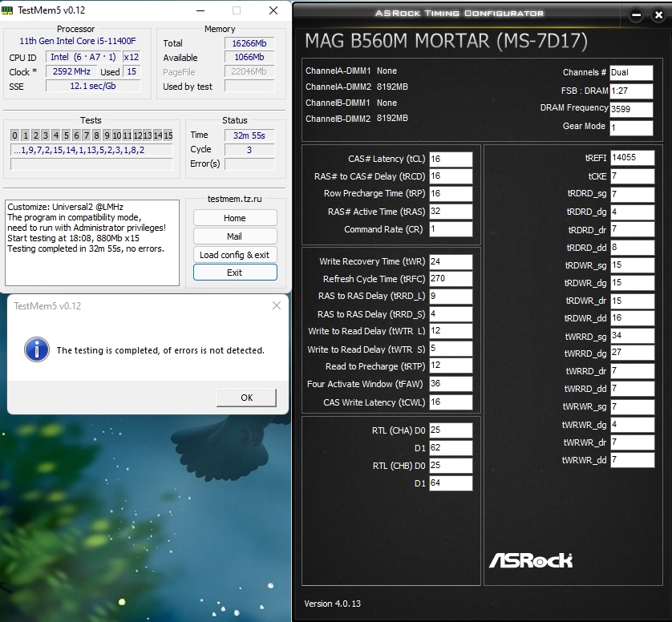Click the TestMem5 memory chip title icon
This screenshot has height=622, width=672.
[7, 10]
